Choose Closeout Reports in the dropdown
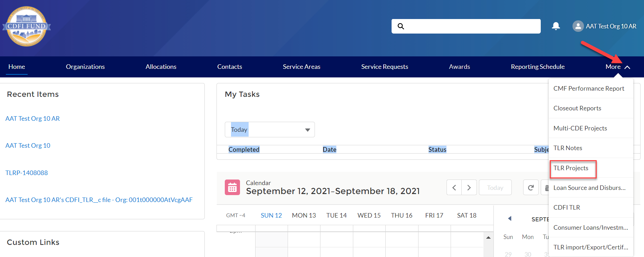Screen dimensions: 644x257 577,108
